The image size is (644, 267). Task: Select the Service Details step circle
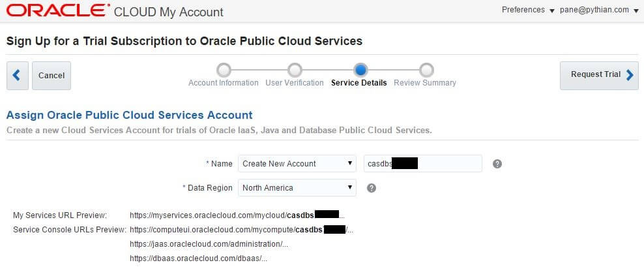coord(360,70)
